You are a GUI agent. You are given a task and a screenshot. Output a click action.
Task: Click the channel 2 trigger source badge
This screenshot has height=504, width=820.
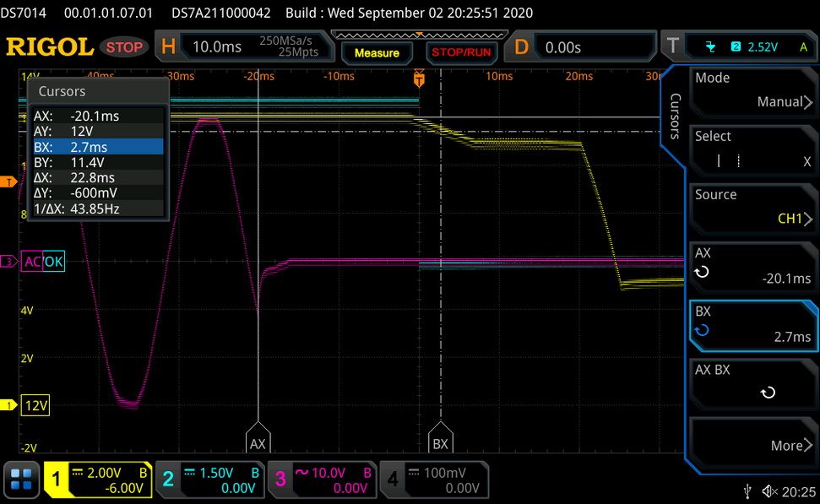[x=736, y=46]
